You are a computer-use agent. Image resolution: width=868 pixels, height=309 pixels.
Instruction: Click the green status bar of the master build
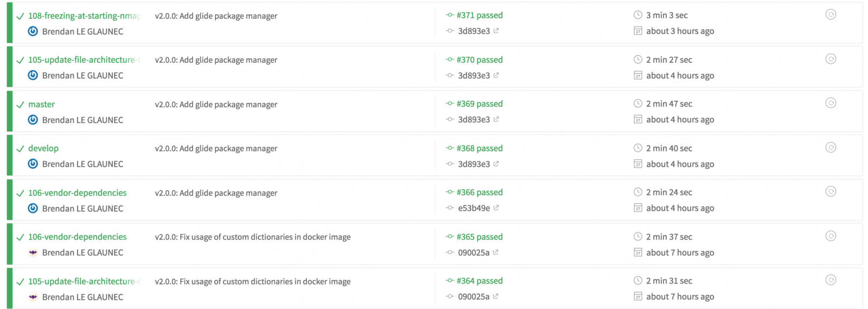[9, 111]
